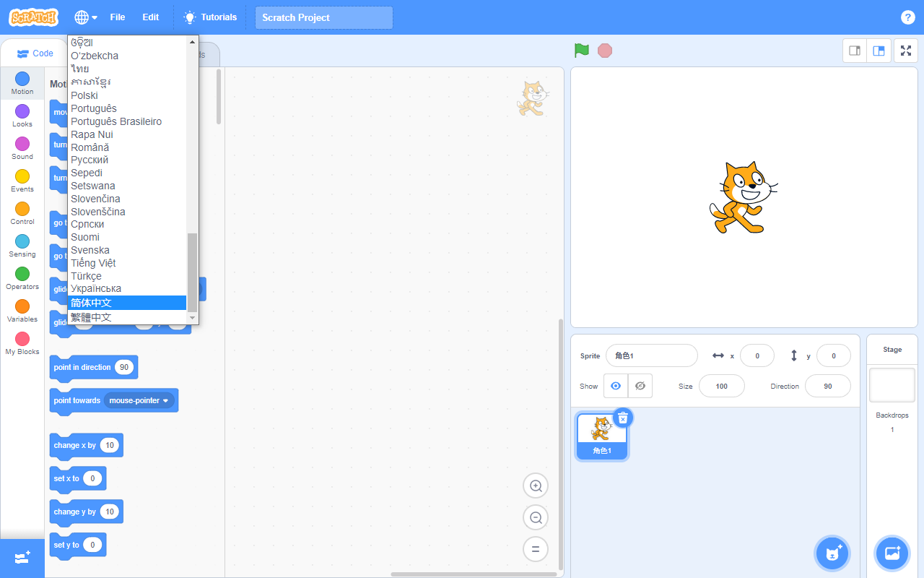Choose 繁體中文 from the language list

(x=127, y=317)
